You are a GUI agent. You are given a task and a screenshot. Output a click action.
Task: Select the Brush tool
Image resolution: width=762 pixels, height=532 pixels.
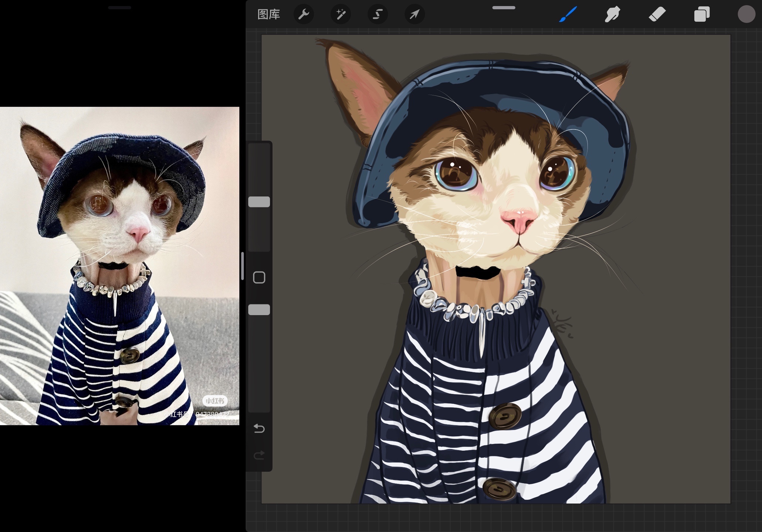[568, 14]
